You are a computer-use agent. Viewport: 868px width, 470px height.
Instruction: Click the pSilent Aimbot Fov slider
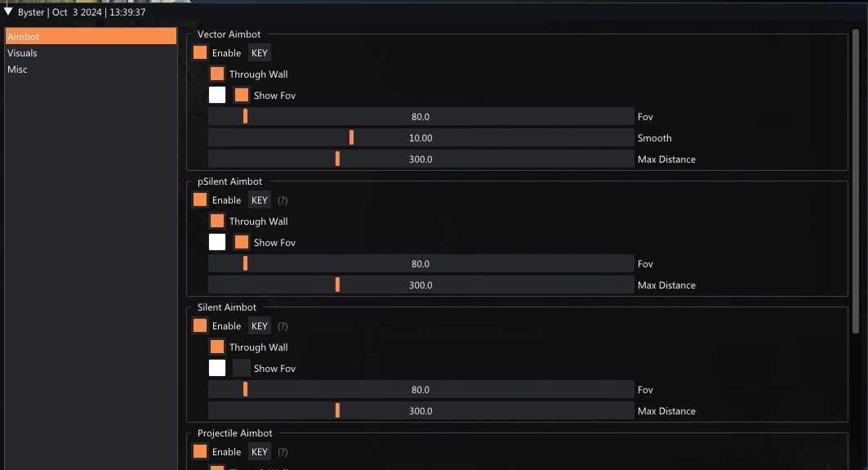(421, 264)
